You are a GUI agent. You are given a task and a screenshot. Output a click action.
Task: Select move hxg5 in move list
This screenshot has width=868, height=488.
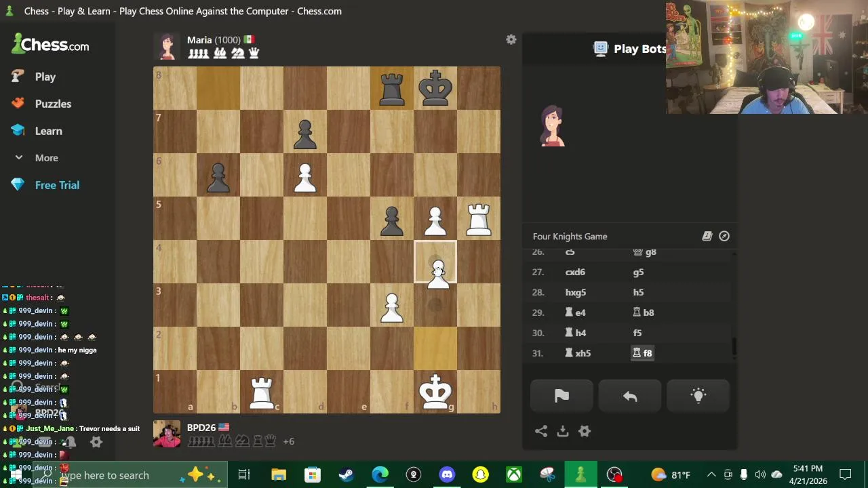576,292
